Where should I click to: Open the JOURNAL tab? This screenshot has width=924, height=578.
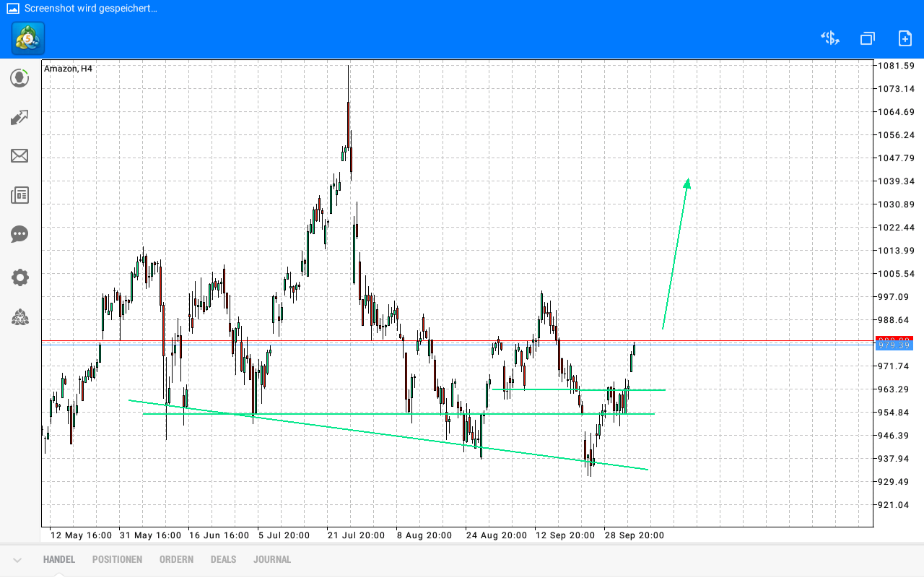point(272,558)
